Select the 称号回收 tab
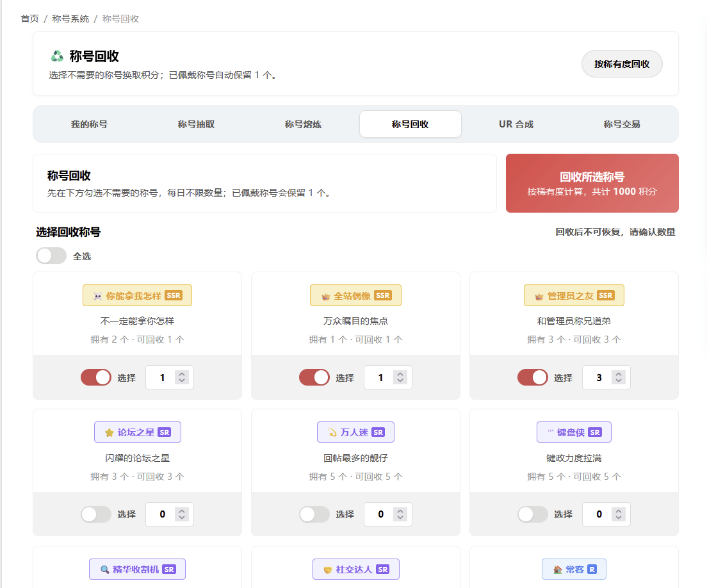707x588 pixels. pos(410,124)
